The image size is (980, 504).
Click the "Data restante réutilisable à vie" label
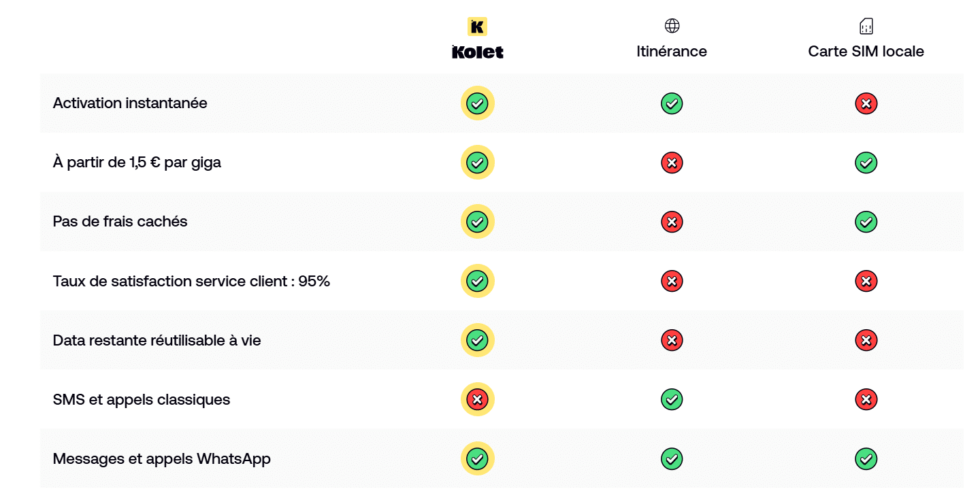click(x=157, y=340)
